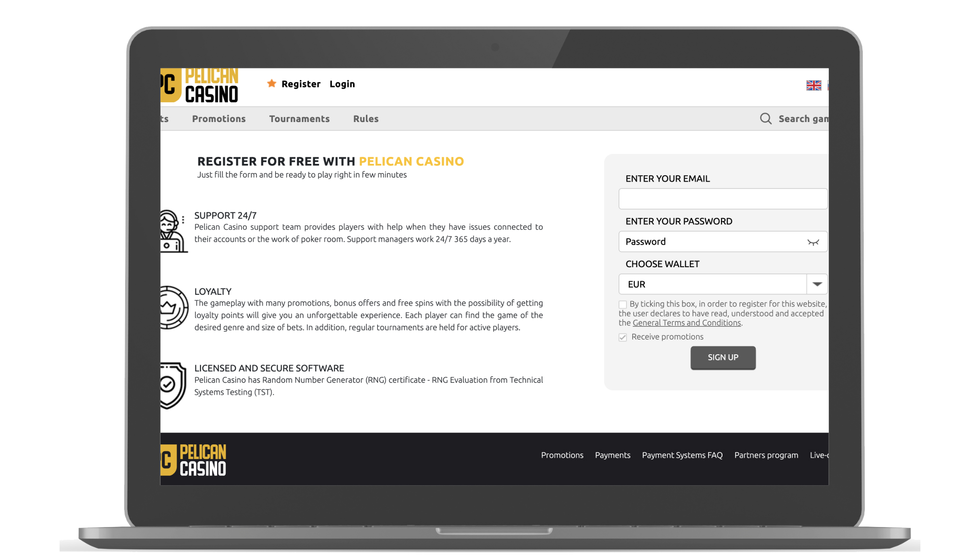Click the Login button in header
The image size is (980, 558).
point(342,83)
